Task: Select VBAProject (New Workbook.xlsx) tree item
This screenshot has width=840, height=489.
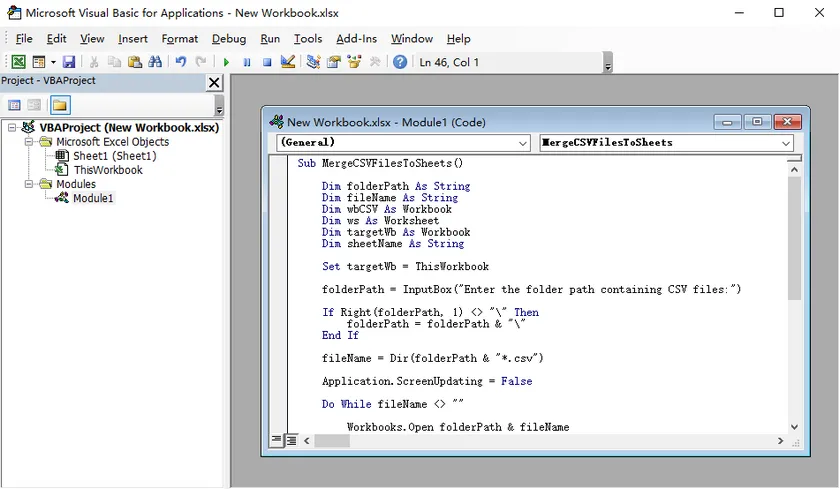Action: [x=129, y=127]
